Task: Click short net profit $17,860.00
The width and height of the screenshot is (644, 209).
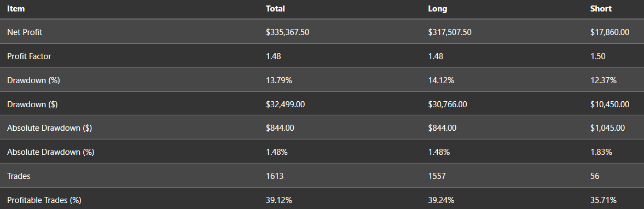Action: pyautogui.click(x=610, y=32)
